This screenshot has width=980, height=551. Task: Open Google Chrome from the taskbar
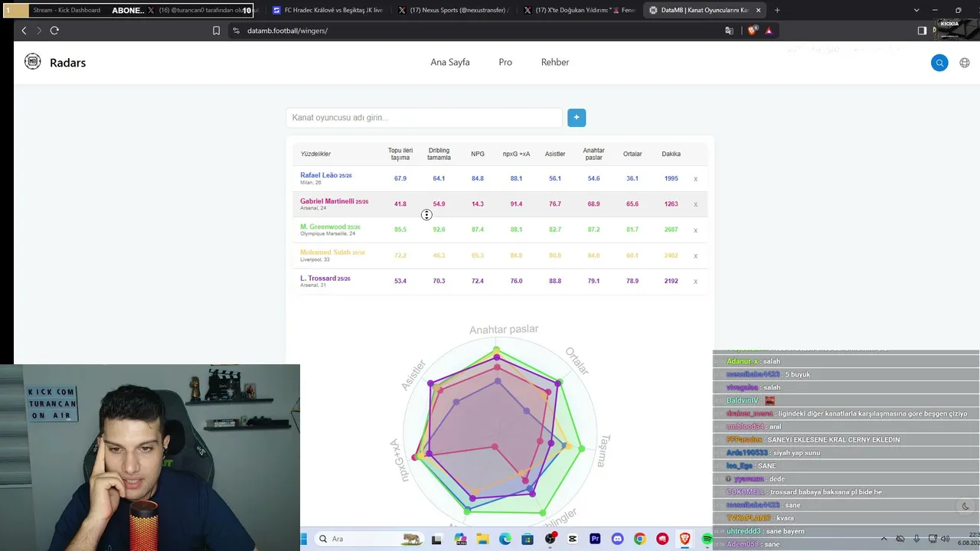tap(640, 539)
